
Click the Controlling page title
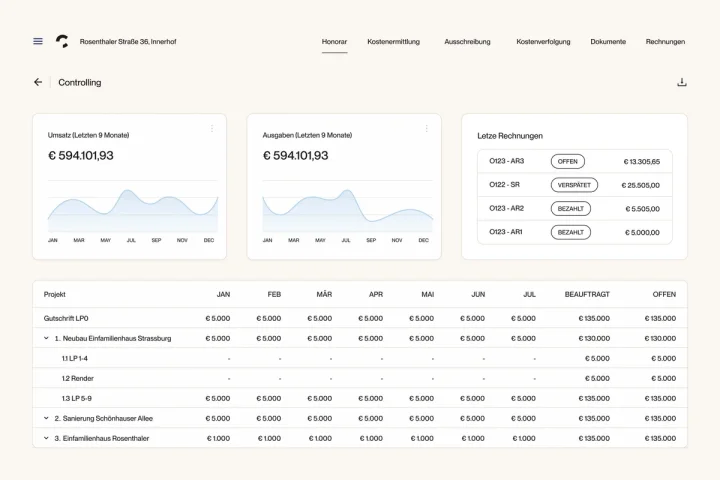tap(79, 83)
